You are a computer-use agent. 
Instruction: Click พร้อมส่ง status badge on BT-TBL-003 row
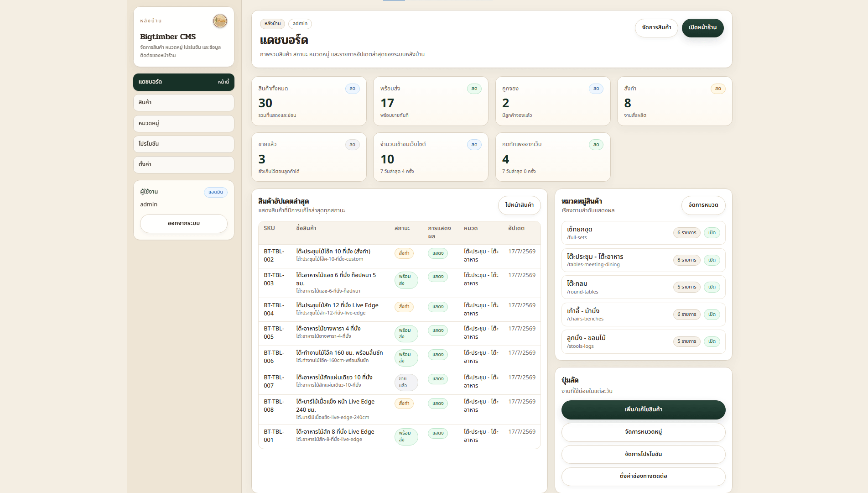click(406, 280)
